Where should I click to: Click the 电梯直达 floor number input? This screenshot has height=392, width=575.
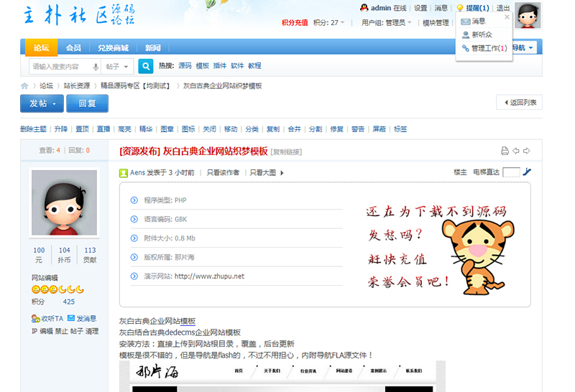[x=511, y=172]
